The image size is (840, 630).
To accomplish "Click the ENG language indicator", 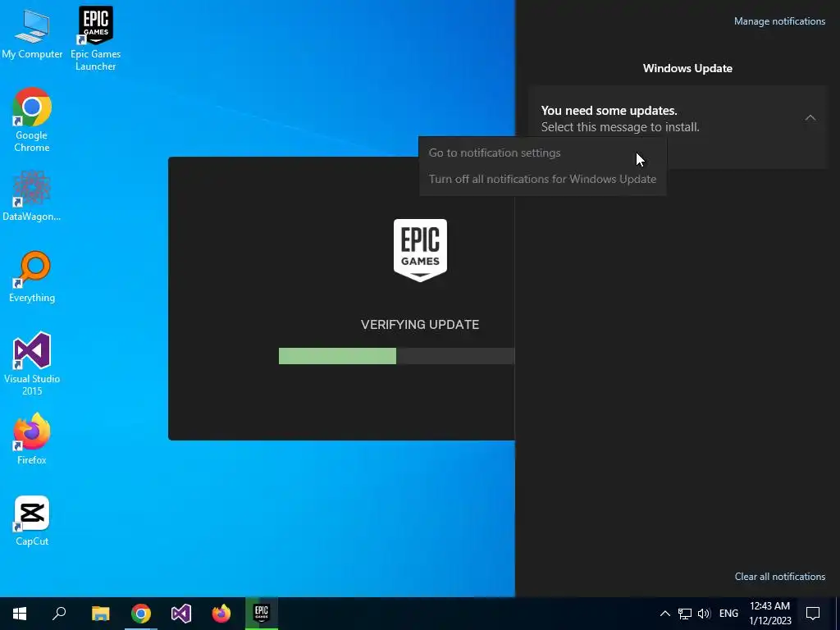I will (x=728, y=614).
